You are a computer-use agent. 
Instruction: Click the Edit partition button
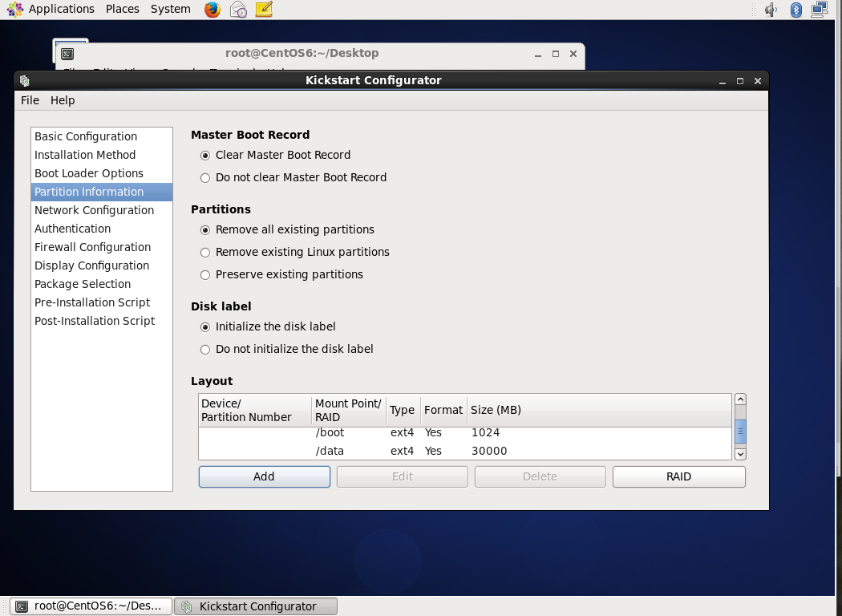pyautogui.click(x=403, y=477)
